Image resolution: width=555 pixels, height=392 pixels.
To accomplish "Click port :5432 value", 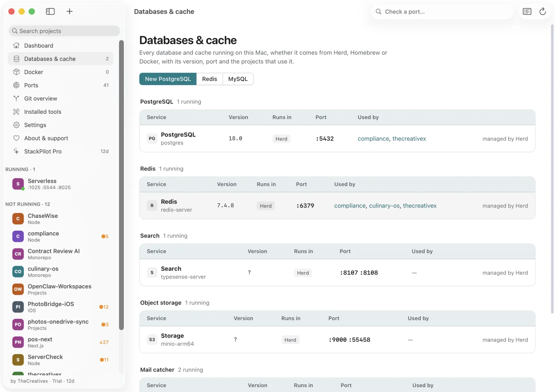I will 325,138.
